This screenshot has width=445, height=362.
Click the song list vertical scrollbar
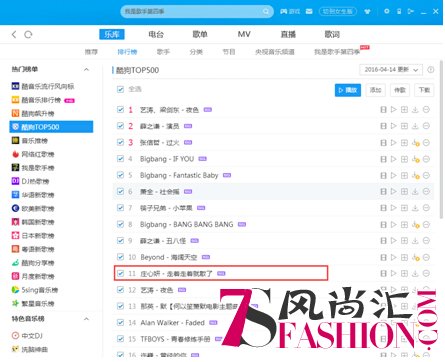(442, 138)
